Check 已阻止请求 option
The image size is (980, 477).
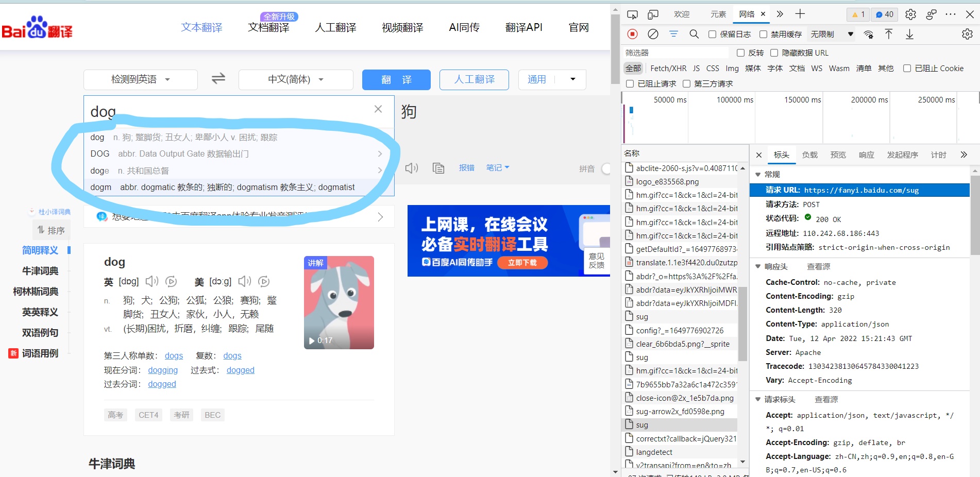click(x=630, y=83)
